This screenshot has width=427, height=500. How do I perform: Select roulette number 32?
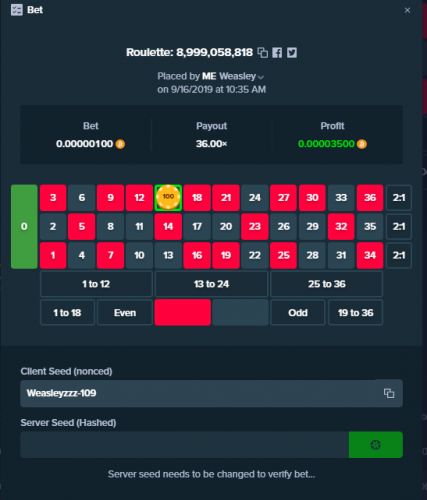coord(341,227)
